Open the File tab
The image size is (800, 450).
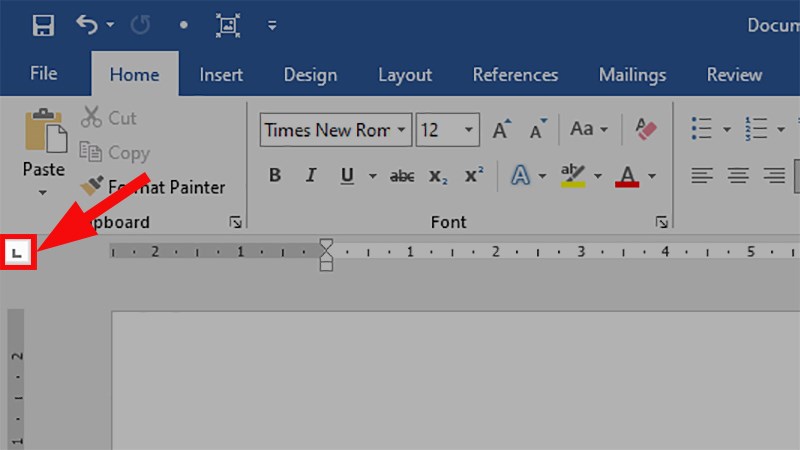click(43, 73)
